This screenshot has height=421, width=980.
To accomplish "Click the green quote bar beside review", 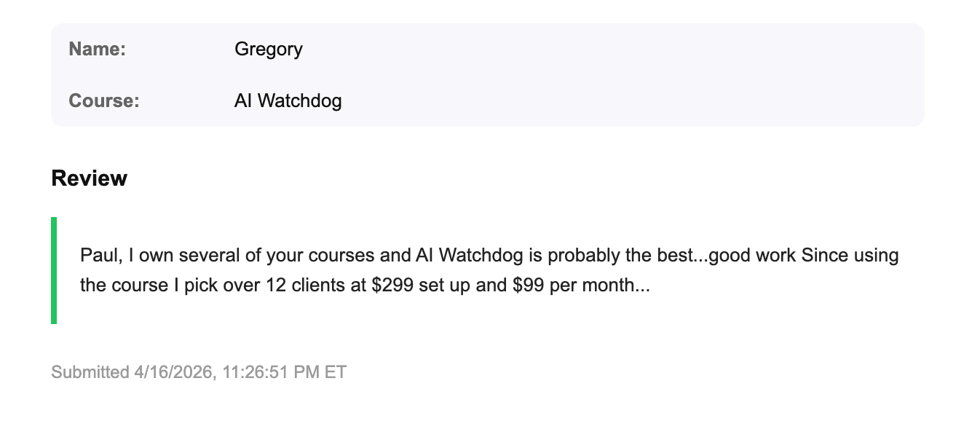I will 54,270.
